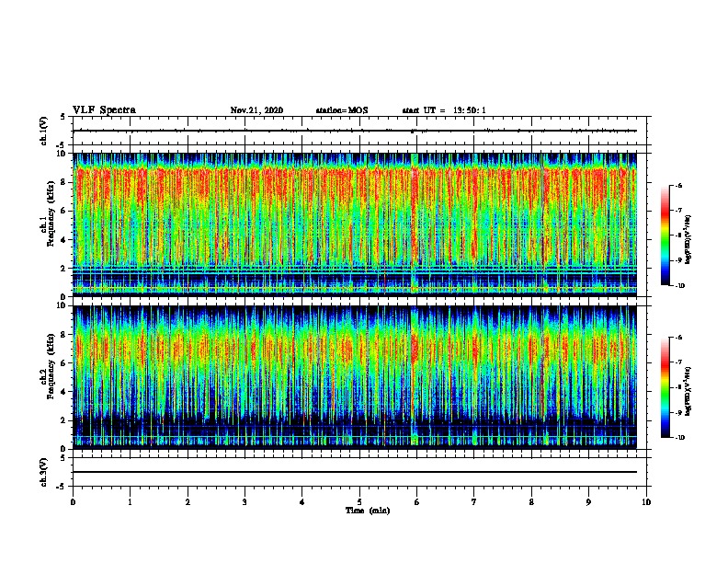This screenshot has width=728, height=563.
Task: Click the 'ch.3(V)' waveform axis label
Action: pos(44,472)
